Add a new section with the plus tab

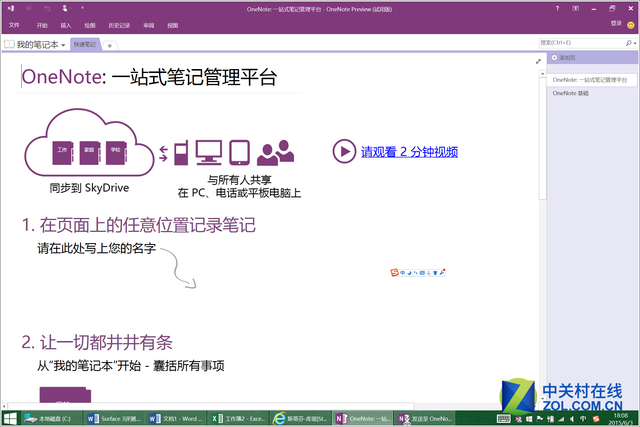click(109, 46)
